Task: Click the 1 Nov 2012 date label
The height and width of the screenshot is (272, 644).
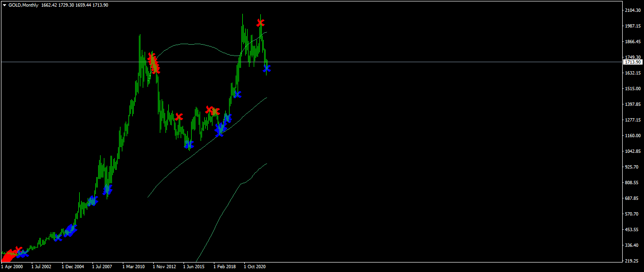Action: [x=164, y=267]
